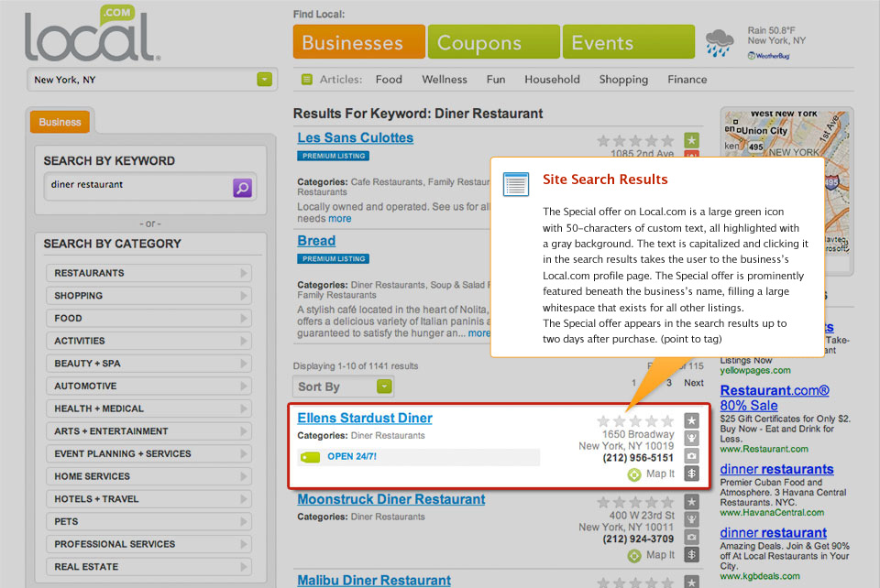880x588 pixels.
Task: Expand the 'more' link in Bread description
Action: point(478,333)
